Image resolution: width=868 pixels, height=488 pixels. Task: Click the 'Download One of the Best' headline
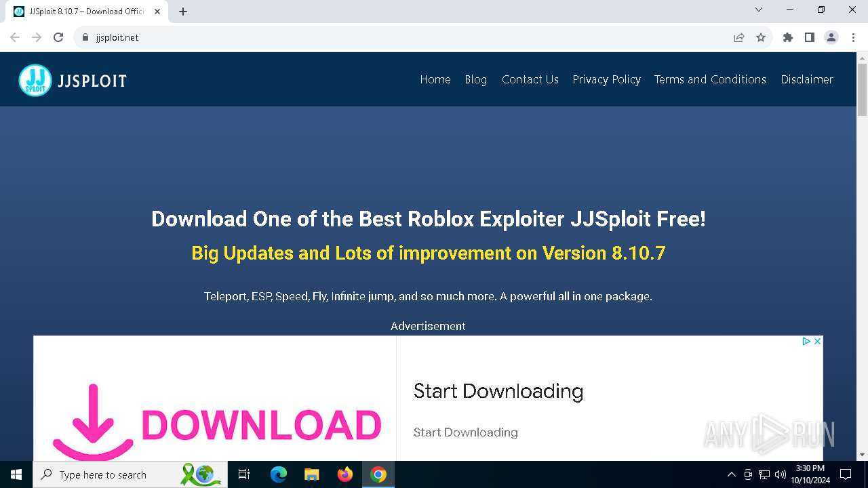coord(428,219)
